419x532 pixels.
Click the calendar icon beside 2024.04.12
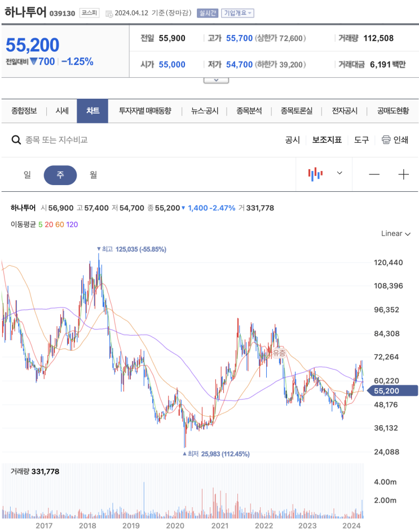tap(109, 14)
